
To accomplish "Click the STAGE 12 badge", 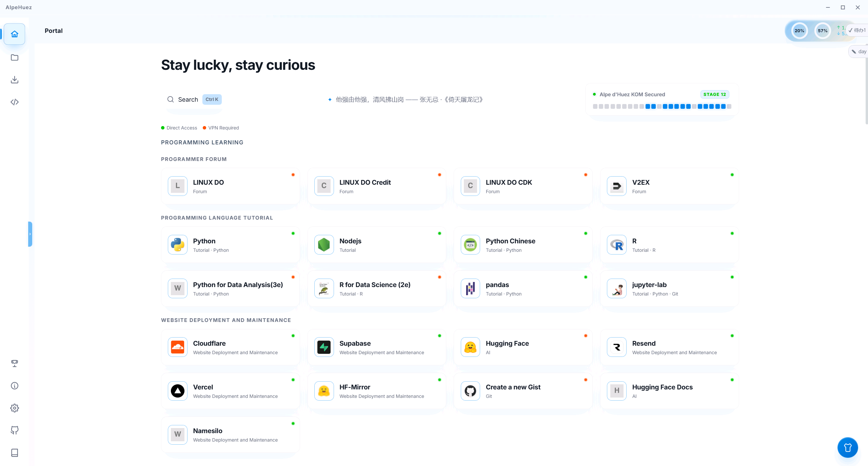I will coord(715,95).
